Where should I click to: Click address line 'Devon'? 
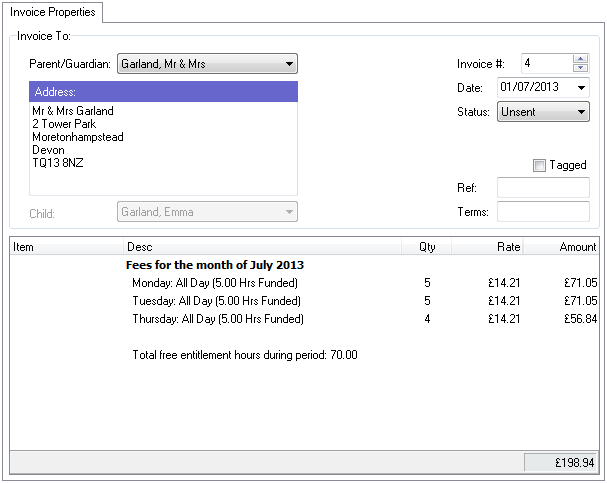48,150
